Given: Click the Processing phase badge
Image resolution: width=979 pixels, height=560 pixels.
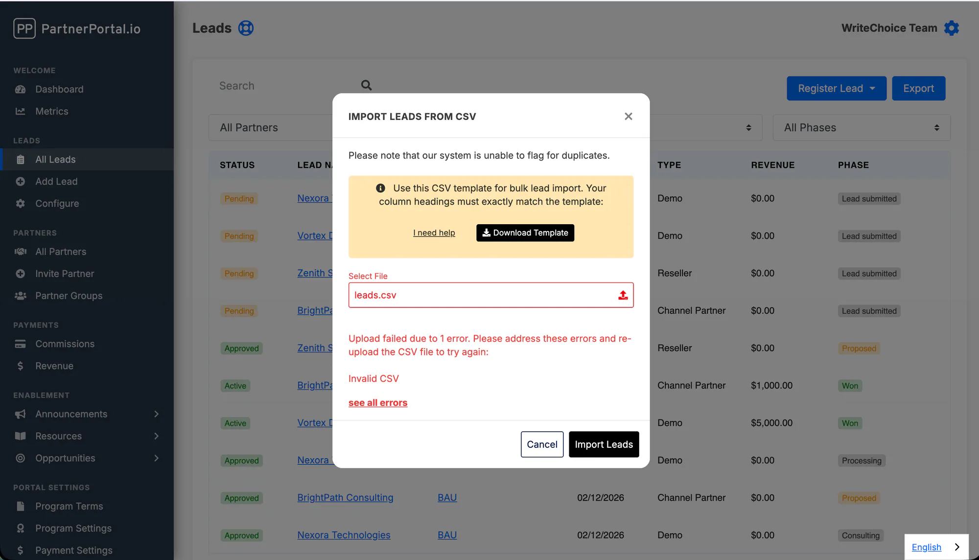Looking at the screenshot, I should [861, 461].
